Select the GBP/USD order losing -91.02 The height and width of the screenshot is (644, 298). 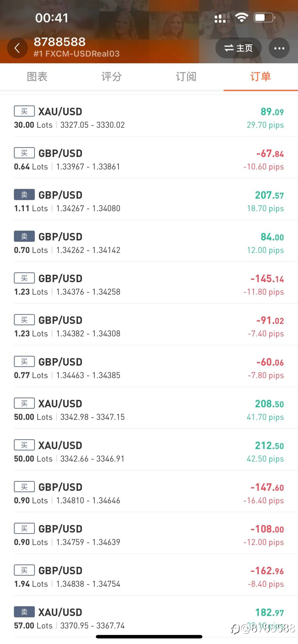click(x=149, y=327)
